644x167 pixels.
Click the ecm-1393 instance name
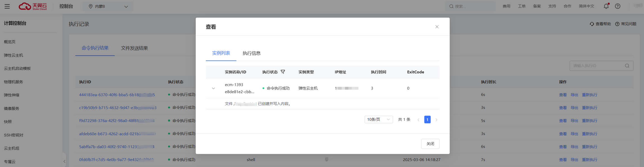[x=234, y=85]
